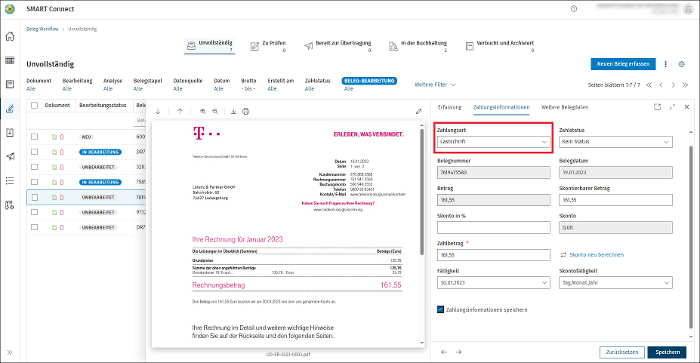Click the Skontierbarer Betrag input field
The height and width of the screenshot is (363, 700).
(x=616, y=200)
